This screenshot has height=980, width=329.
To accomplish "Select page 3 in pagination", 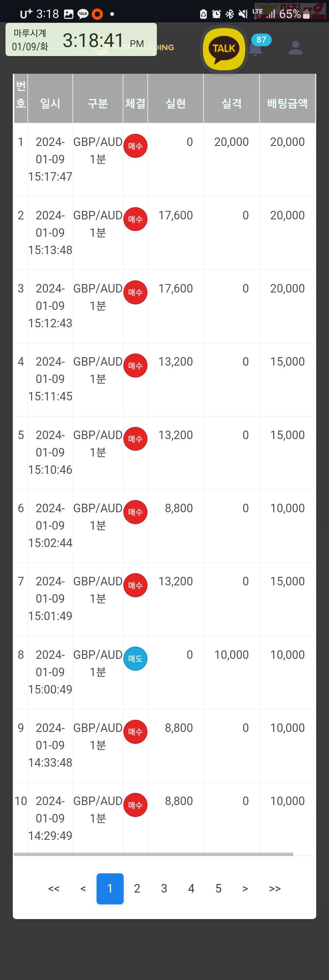I will tap(164, 889).
